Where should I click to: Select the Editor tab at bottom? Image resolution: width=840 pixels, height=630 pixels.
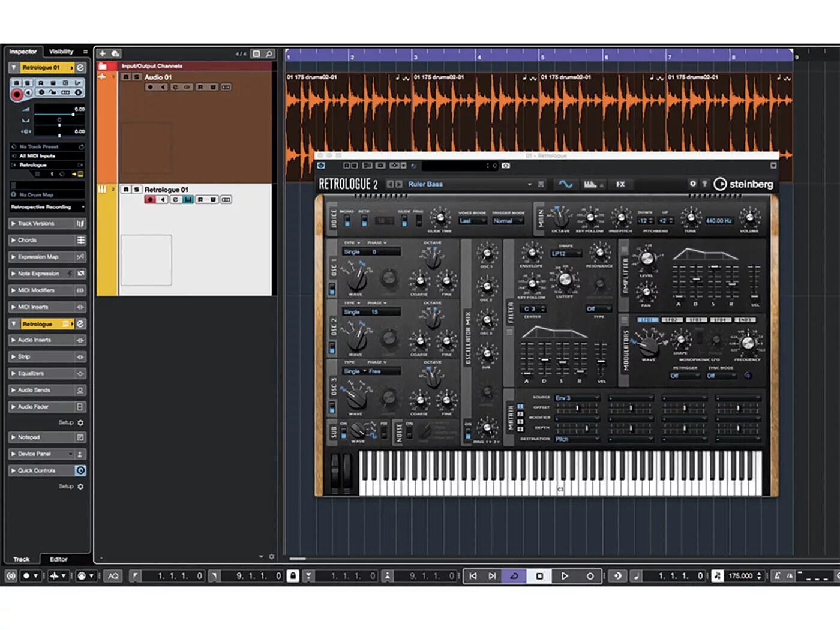[59, 559]
